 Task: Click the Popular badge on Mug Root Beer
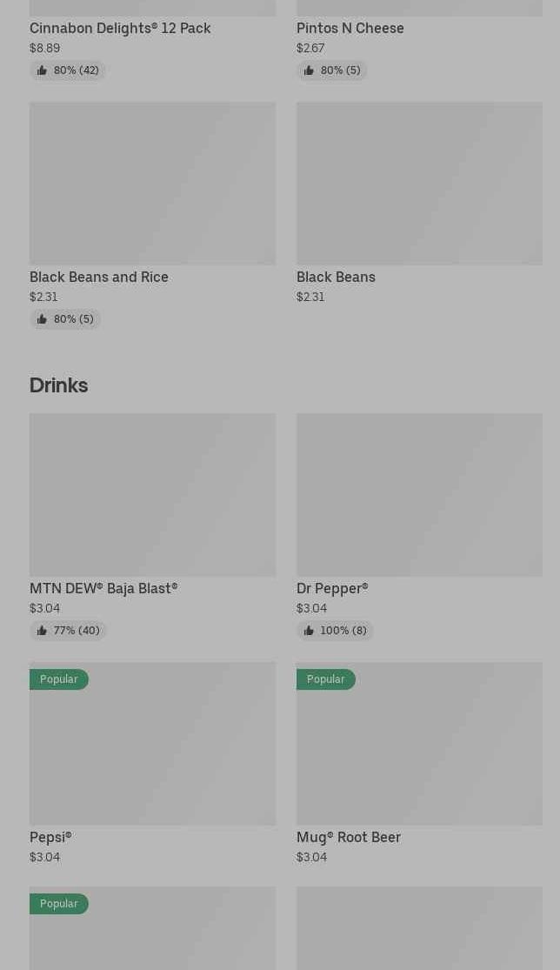pos(325,679)
